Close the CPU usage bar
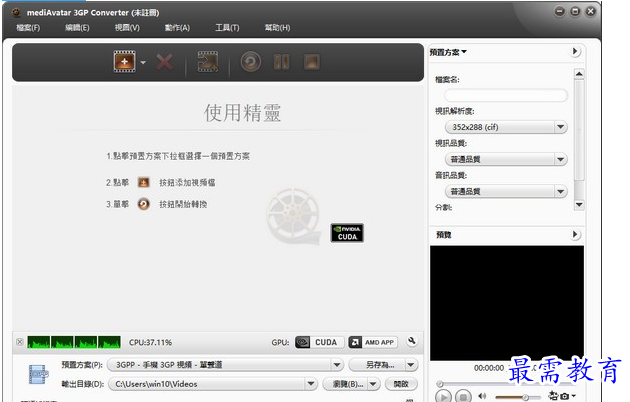The height and width of the screenshot is (402, 630). point(19,342)
